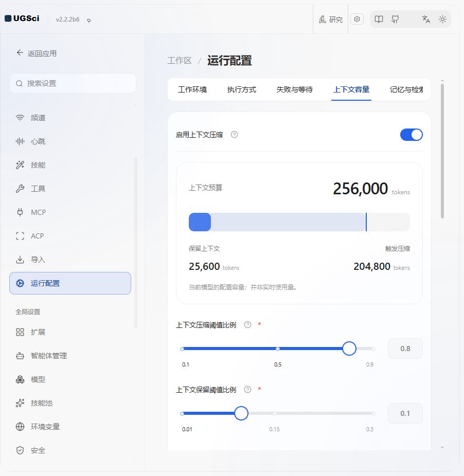Switch to the 失败与等待 tab
Screen dimensions: 464x476
[x=294, y=89]
